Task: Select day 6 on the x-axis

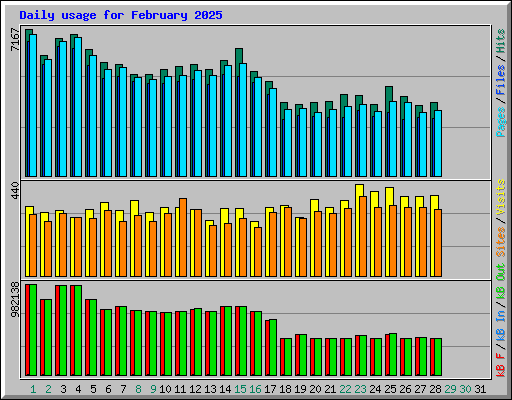Action: tap(108, 389)
